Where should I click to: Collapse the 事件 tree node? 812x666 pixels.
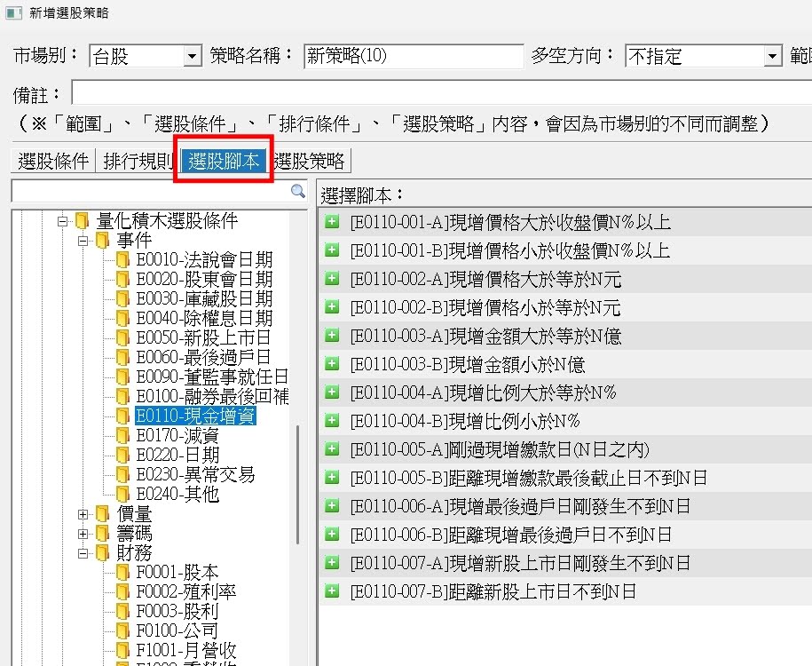click(83, 241)
